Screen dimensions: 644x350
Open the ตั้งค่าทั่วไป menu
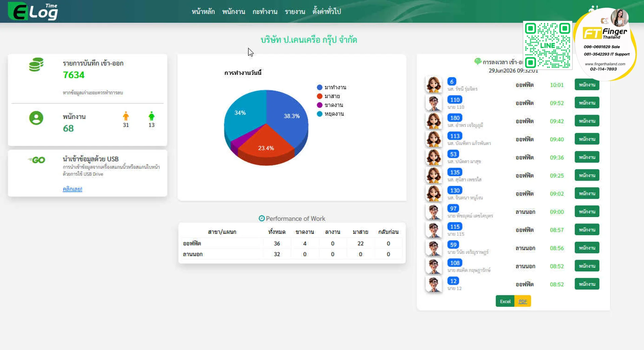(327, 11)
